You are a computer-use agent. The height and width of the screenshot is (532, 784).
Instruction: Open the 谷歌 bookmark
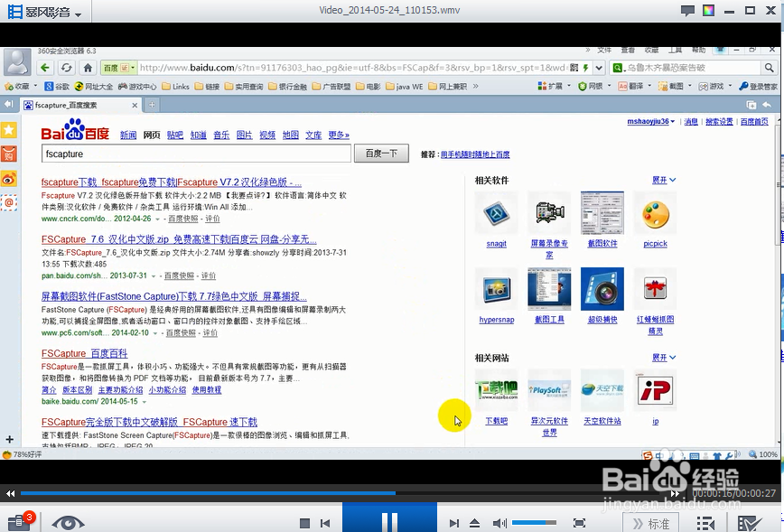point(57,87)
